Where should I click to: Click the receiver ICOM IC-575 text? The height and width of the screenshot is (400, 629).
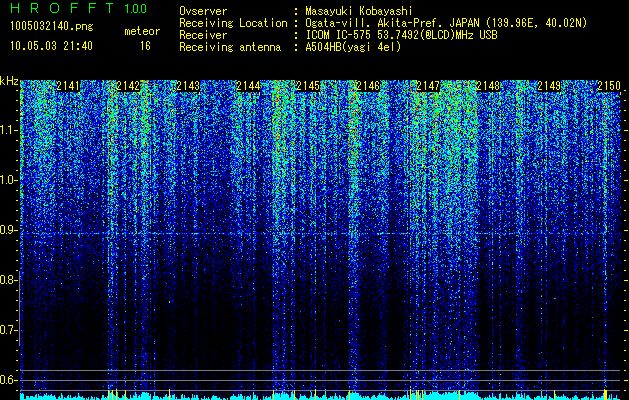click(401, 35)
